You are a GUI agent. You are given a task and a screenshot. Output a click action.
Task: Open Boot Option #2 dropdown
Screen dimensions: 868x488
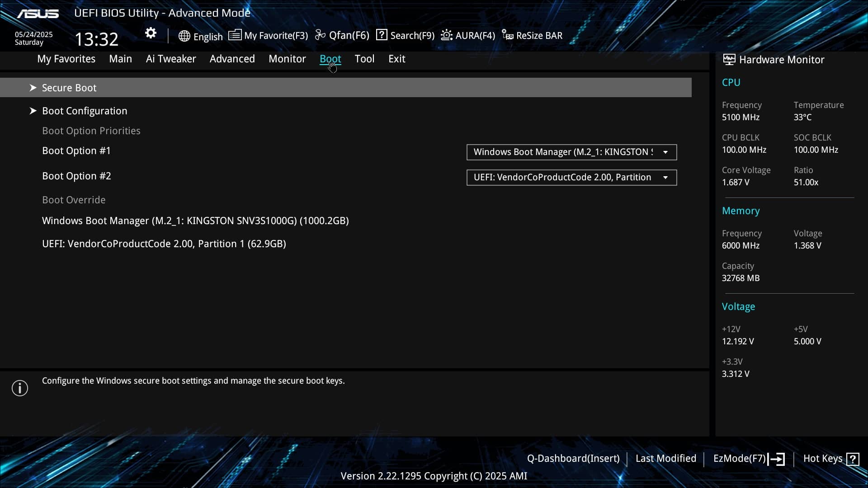[571, 178]
